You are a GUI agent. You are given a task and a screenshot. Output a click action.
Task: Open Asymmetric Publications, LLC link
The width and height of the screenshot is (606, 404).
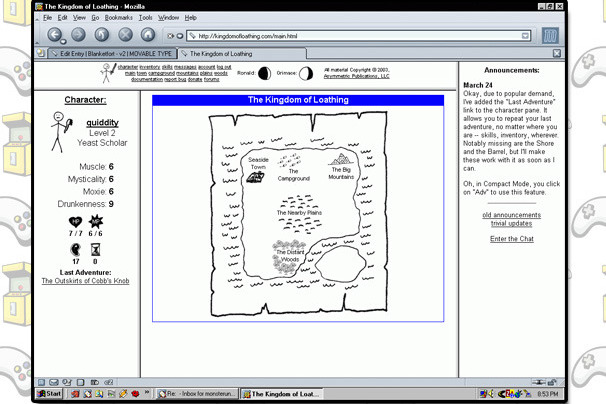[356, 76]
